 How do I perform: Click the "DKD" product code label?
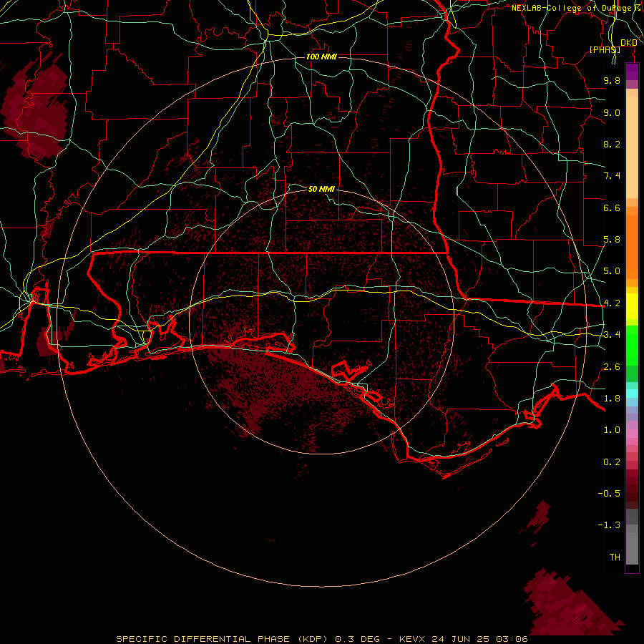pos(628,43)
